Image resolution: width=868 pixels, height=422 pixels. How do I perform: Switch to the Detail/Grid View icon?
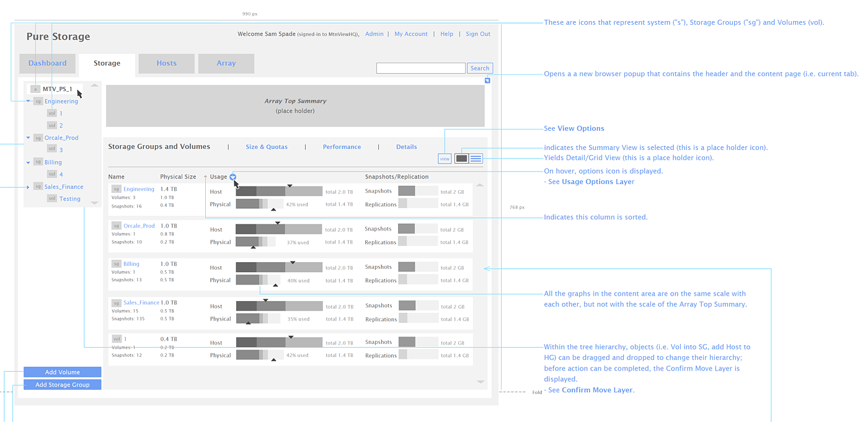tap(476, 159)
